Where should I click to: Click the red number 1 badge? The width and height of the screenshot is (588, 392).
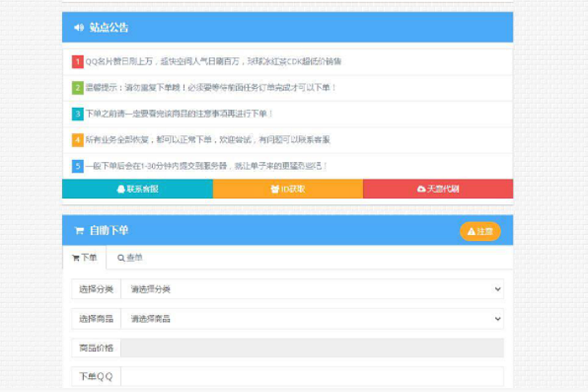point(78,61)
